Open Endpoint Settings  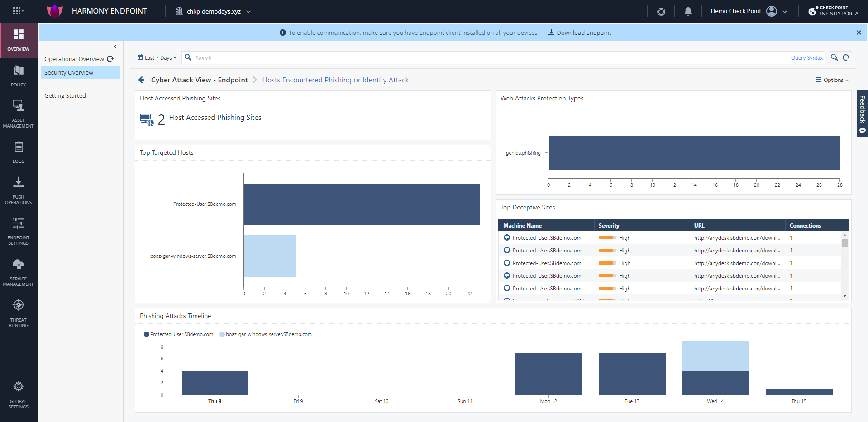19,231
